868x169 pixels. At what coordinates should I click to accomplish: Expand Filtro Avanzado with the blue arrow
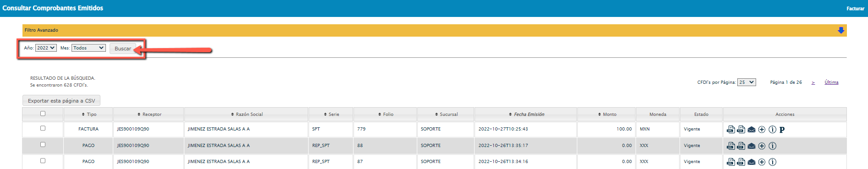click(x=841, y=30)
